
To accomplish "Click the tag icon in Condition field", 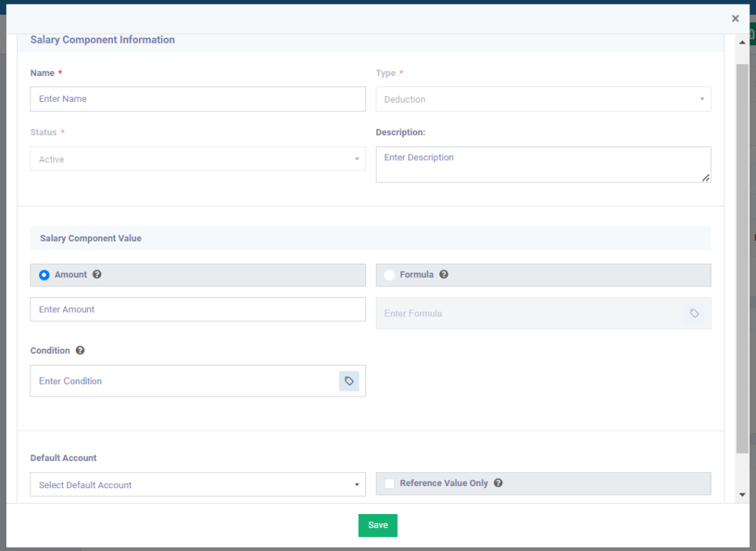I will tap(349, 381).
